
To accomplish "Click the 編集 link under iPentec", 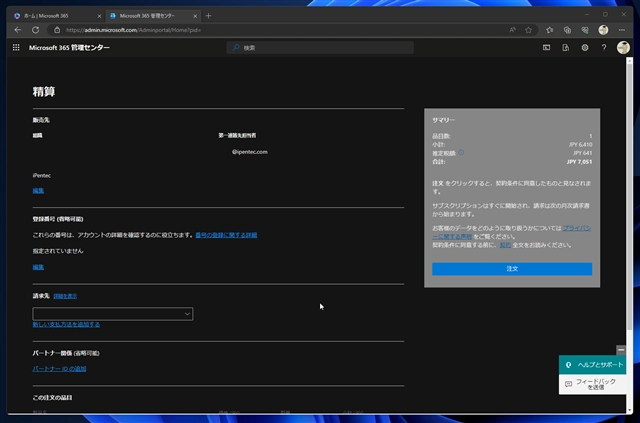I will 38,191.
